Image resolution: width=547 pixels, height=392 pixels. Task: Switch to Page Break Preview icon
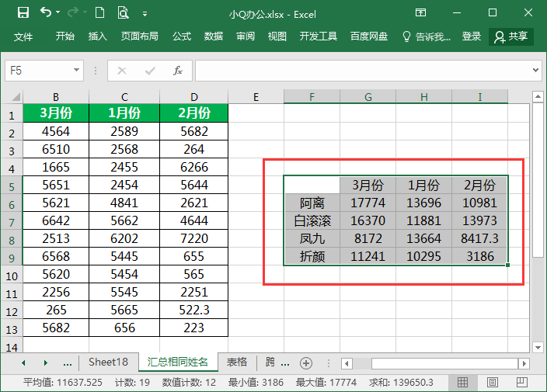pyautogui.click(x=522, y=382)
